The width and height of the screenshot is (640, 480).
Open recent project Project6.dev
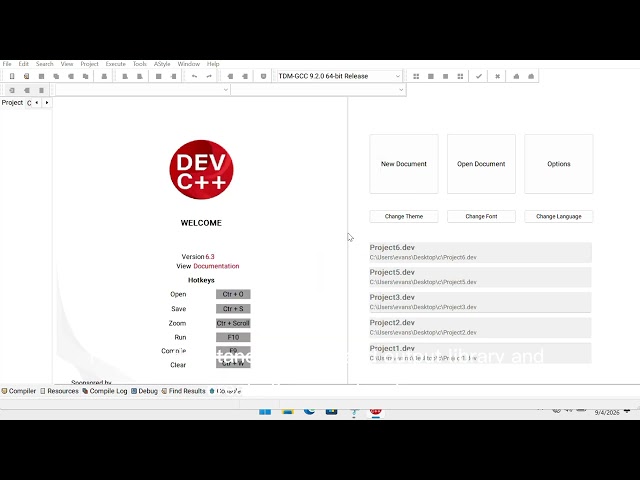[480, 252]
